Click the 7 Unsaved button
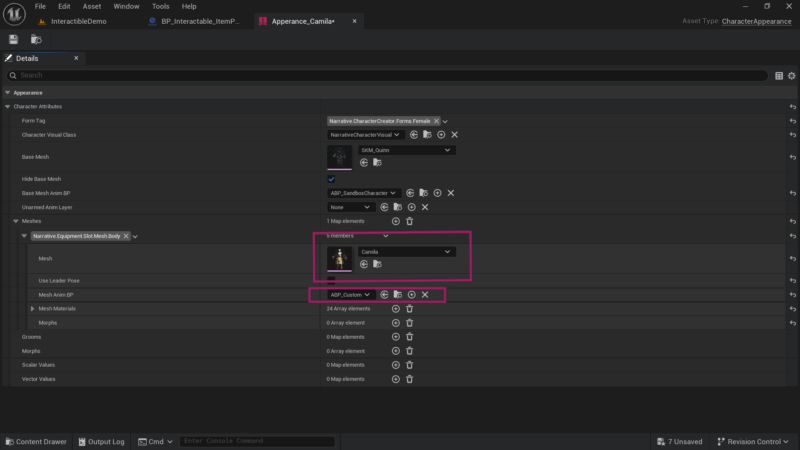Viewport: 800px width, 450px height. (x=680, y=442)
